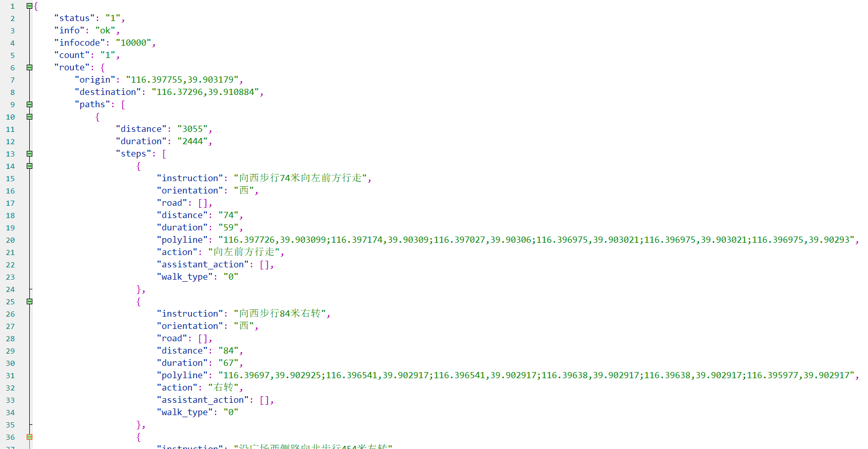Click the path distance value "3055"

coord(192,129)
